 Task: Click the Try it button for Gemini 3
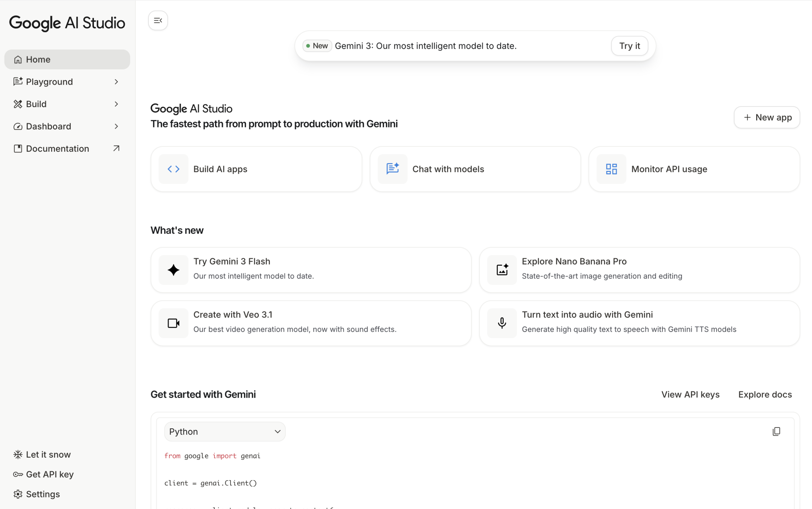click(x=629, y=45)
